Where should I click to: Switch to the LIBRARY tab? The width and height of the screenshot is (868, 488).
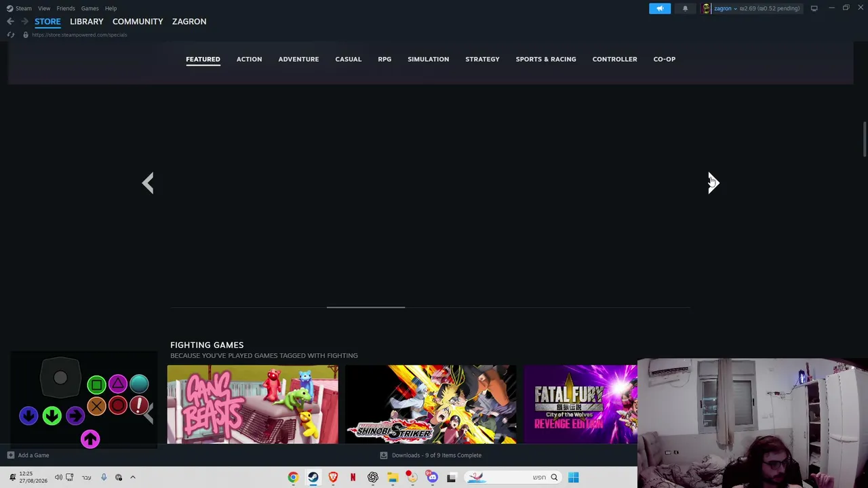[x=87, y=22]
